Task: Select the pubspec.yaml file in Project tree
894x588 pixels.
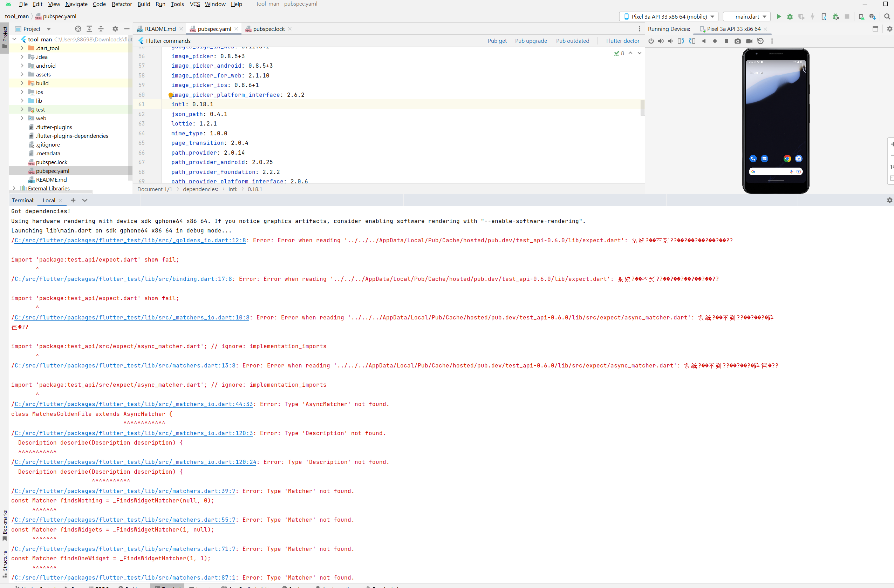Action: click(53, 170)
